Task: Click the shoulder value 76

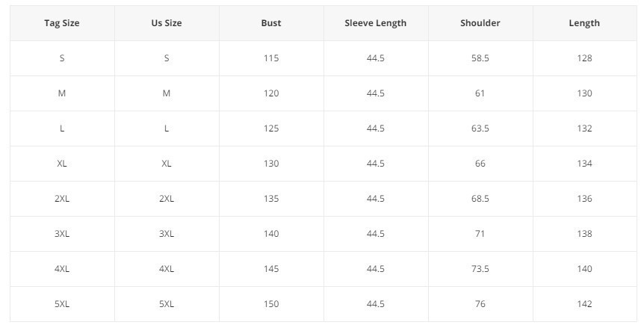Action: coord(480,304)
